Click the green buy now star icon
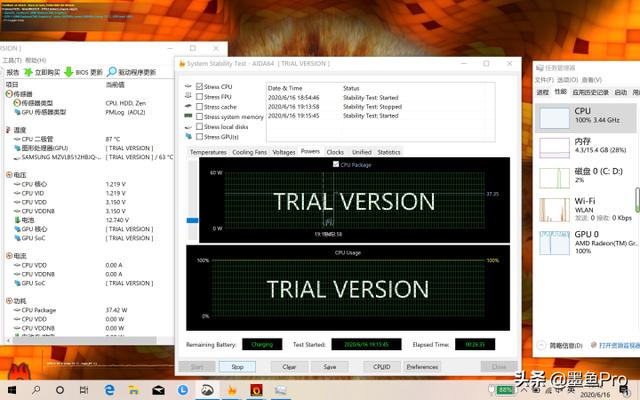The image size is (640, 400). [28, 72]
